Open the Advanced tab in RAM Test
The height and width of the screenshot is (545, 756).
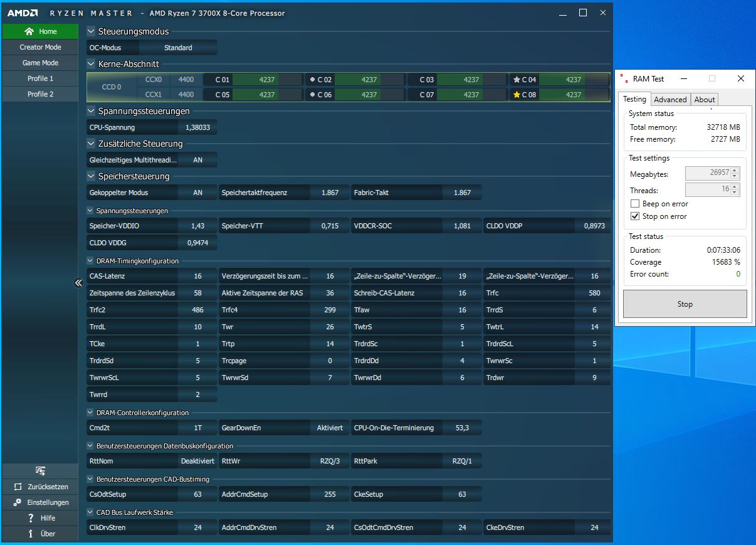[670, 100]
